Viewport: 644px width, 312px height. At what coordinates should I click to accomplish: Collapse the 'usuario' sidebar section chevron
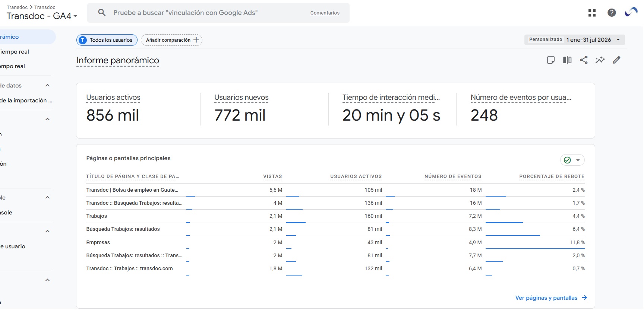[47, 231]
